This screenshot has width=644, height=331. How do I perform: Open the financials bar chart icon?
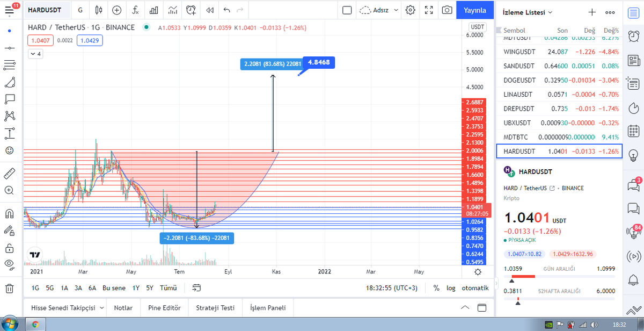(x=154, y=10)
